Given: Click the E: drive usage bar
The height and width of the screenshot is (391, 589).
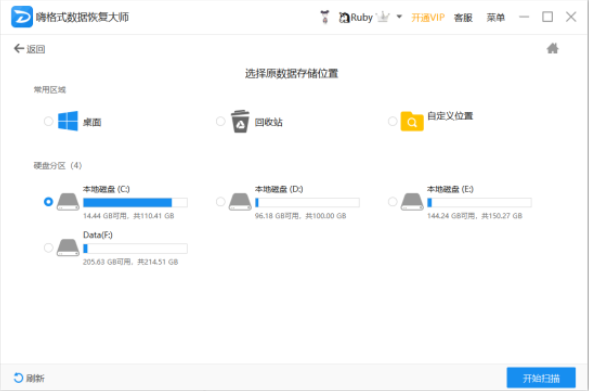Looking at the screenshot, I should point(479,203).
